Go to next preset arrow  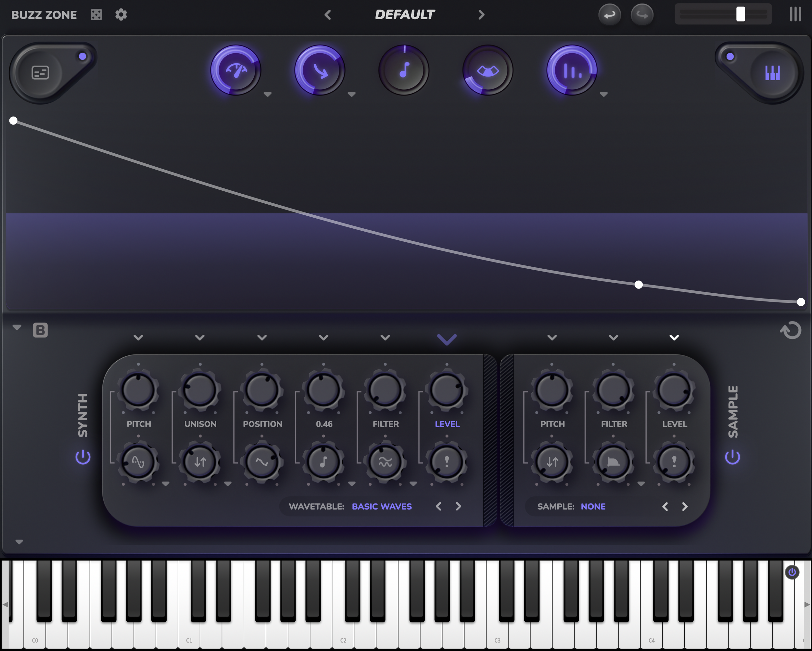point(481,15)
